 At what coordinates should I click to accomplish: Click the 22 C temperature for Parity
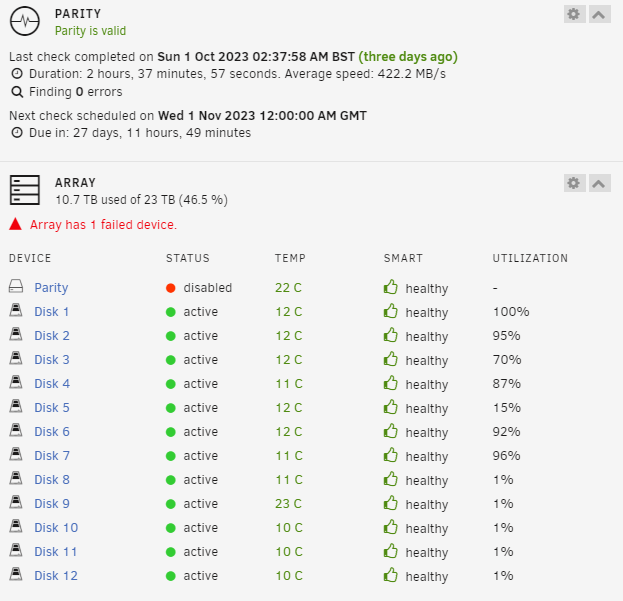click(288, 288)
